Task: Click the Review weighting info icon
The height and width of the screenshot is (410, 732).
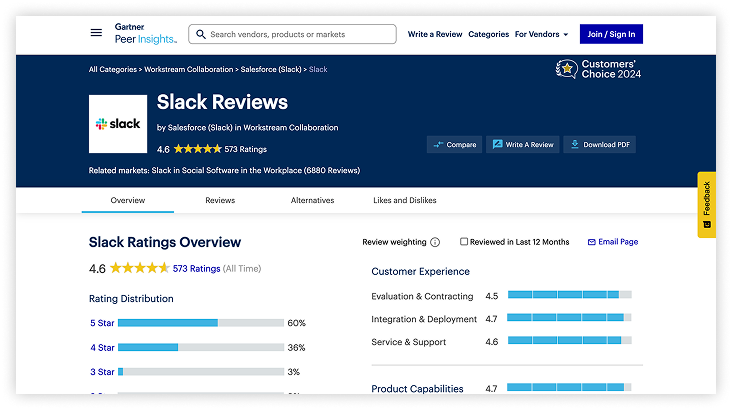Action: click(x=435, y=242)
